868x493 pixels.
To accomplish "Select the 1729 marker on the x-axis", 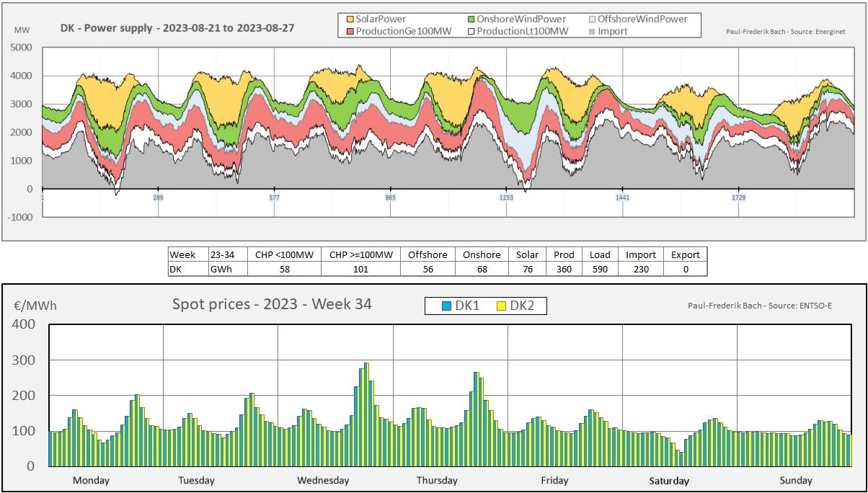I will 738,197.
